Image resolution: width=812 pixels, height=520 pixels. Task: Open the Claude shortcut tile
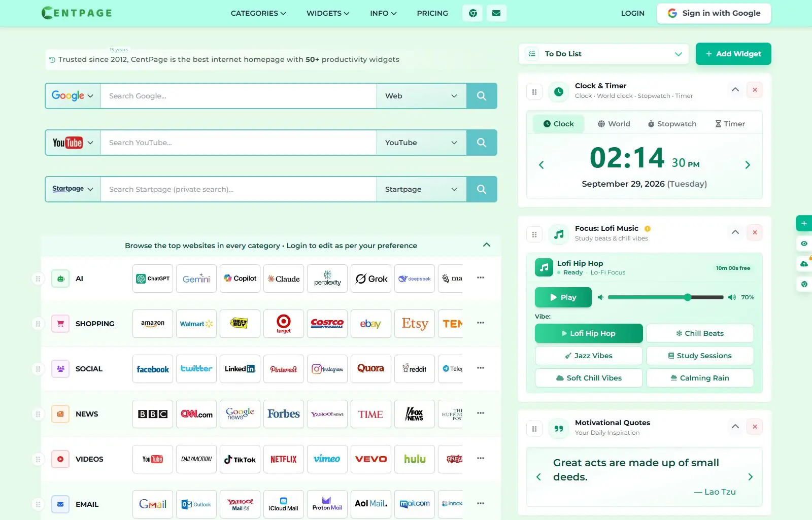pos(284,279)
